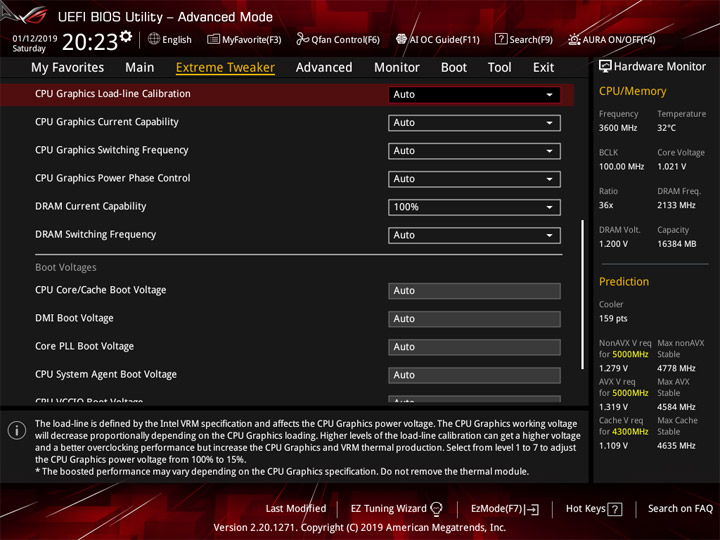Select CPU Core/Cache Boot Voltage label
Image resolution: width=720 pixels, height=540 pixels.
click(x=101, y=290)
